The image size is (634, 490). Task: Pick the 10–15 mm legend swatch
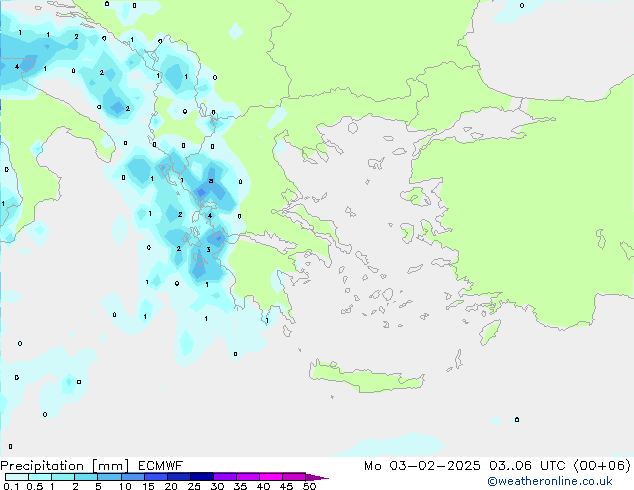tap(132, 477)
